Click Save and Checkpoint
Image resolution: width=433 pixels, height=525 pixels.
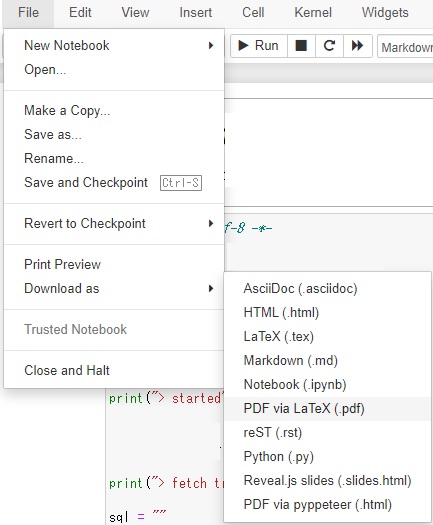114,182
